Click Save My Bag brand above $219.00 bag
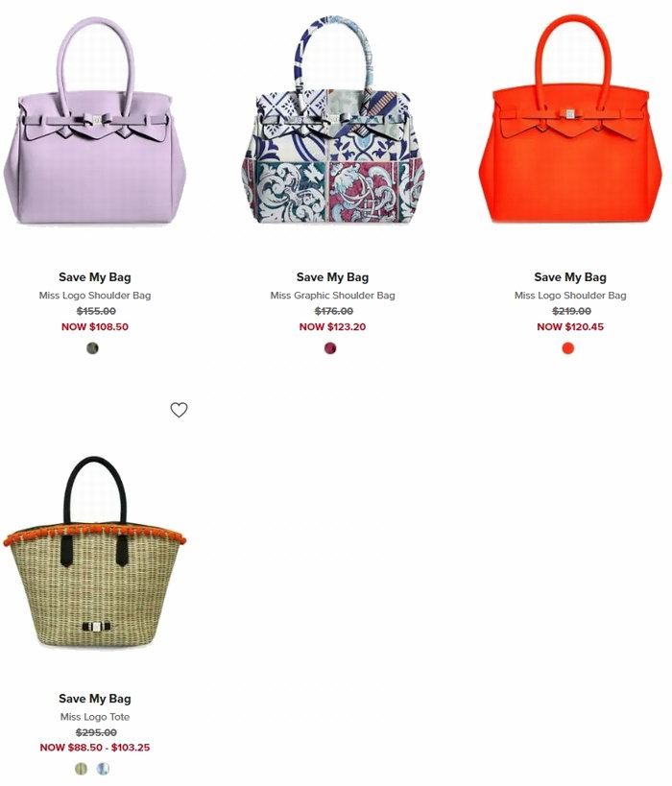Viewport: 672px width, 786px height. click(x=570, y=277)
